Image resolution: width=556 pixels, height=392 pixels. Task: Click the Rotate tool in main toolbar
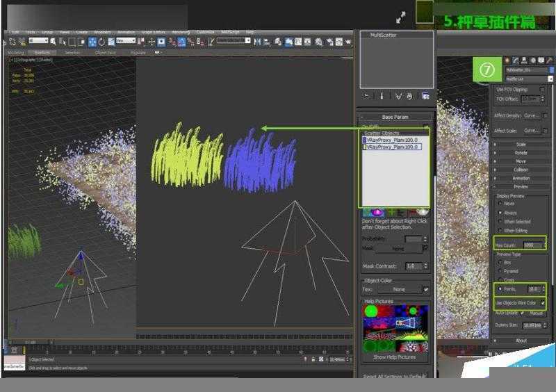click(x=101, y=42)
